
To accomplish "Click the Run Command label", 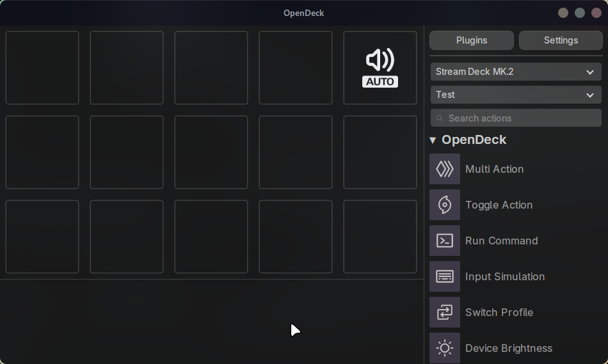I will pos(501,241).
